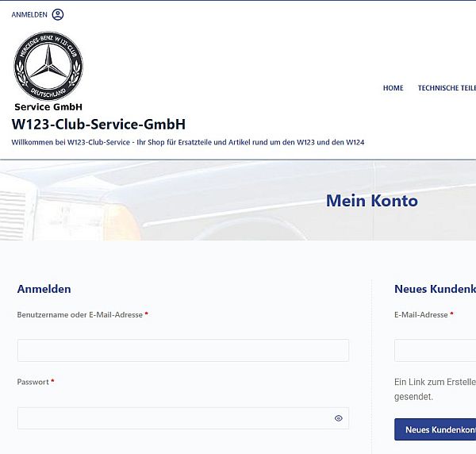476x454 pixels.
Task: Click the Service GmbH text under logo
Action: 48,107
